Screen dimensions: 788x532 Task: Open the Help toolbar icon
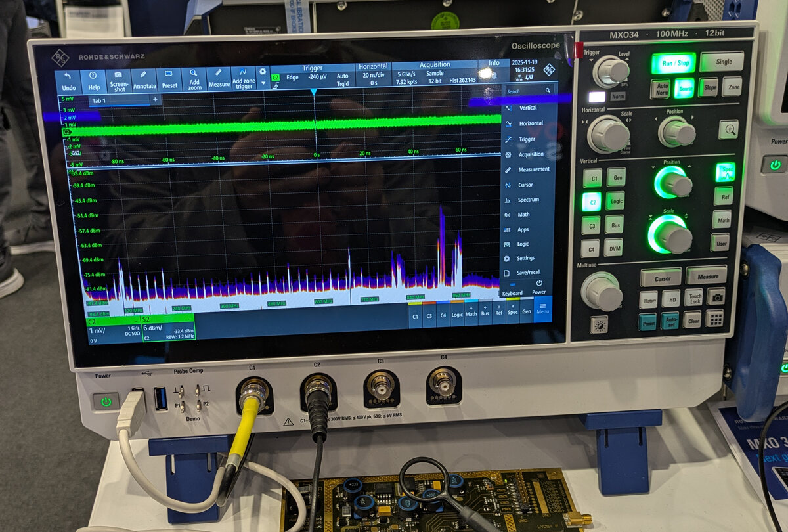(93, 80)
